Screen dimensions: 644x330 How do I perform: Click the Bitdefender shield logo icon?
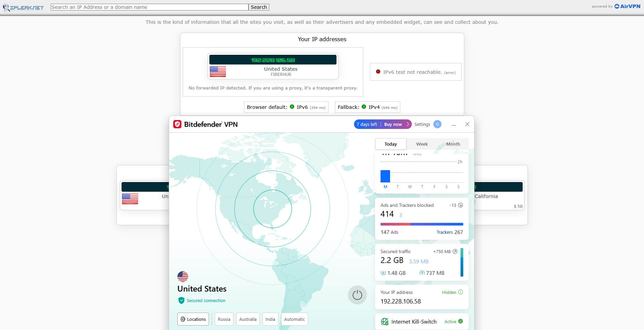[177, 124]
